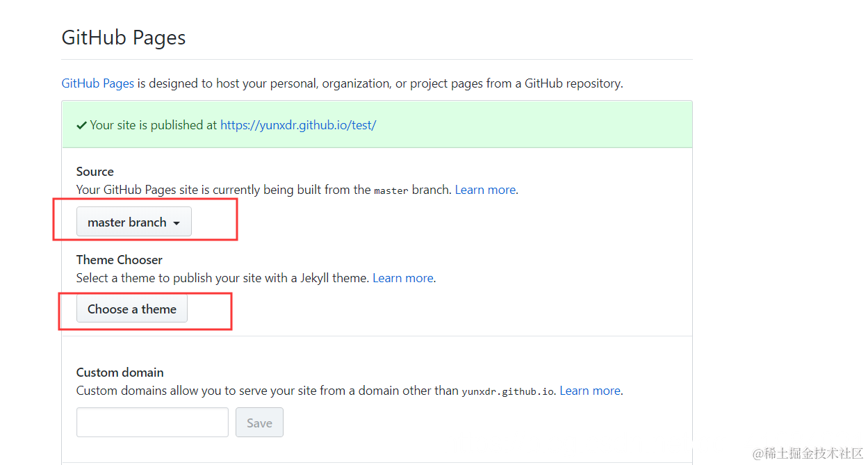
Task: Click the Choose a theme button
Action: [x=132, y=309]
